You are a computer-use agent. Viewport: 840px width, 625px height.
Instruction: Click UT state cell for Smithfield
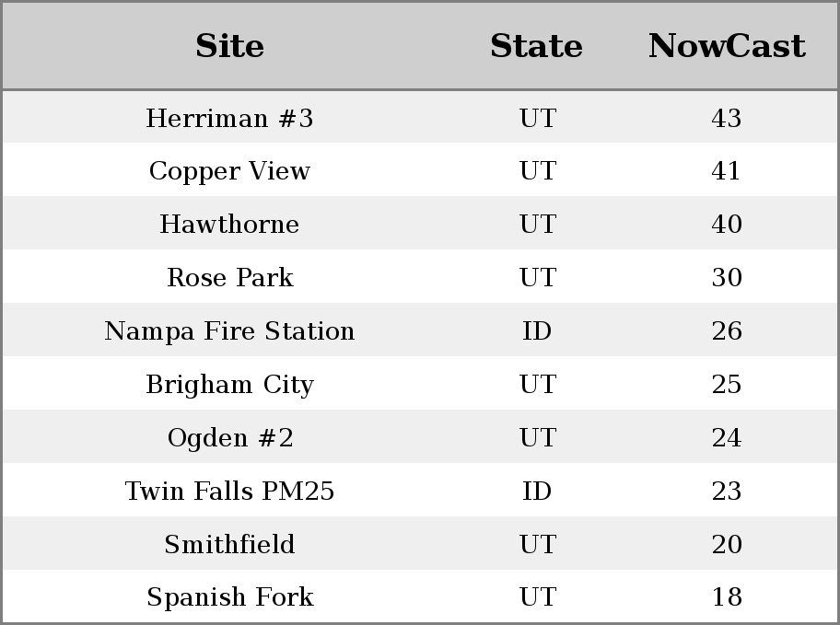click(x=538, y=545)
